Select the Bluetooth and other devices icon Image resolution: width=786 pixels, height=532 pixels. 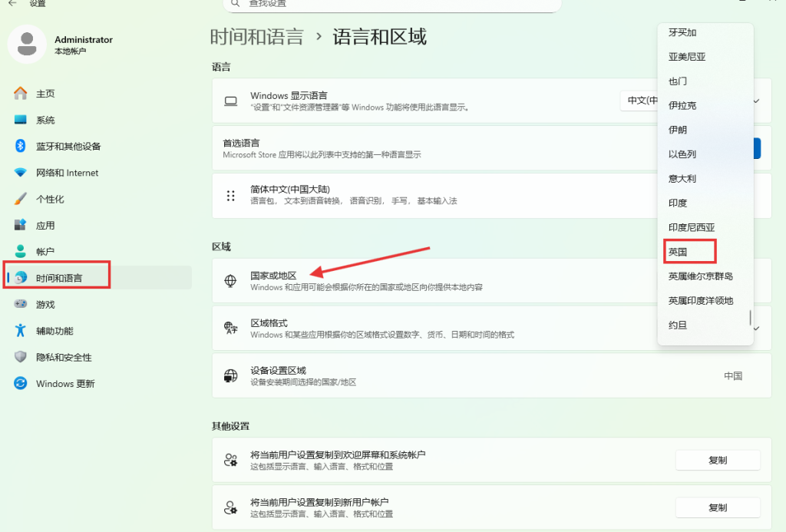click(21, 146)
